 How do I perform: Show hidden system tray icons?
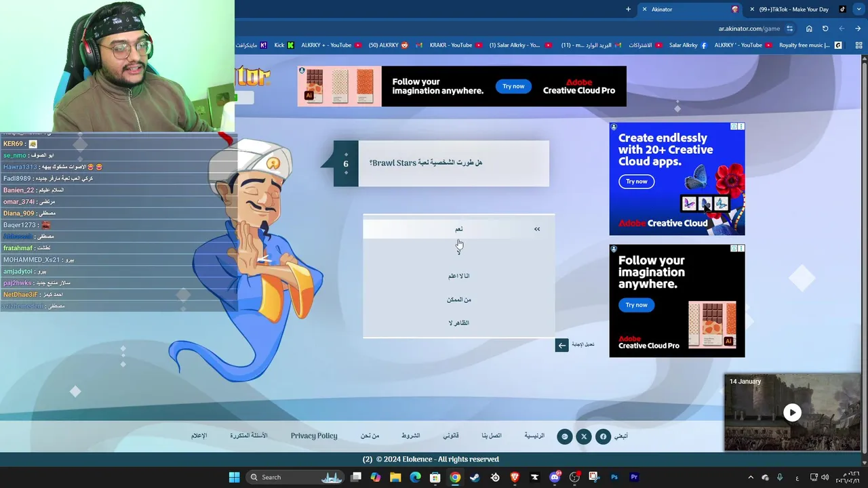tap(751, 477)
